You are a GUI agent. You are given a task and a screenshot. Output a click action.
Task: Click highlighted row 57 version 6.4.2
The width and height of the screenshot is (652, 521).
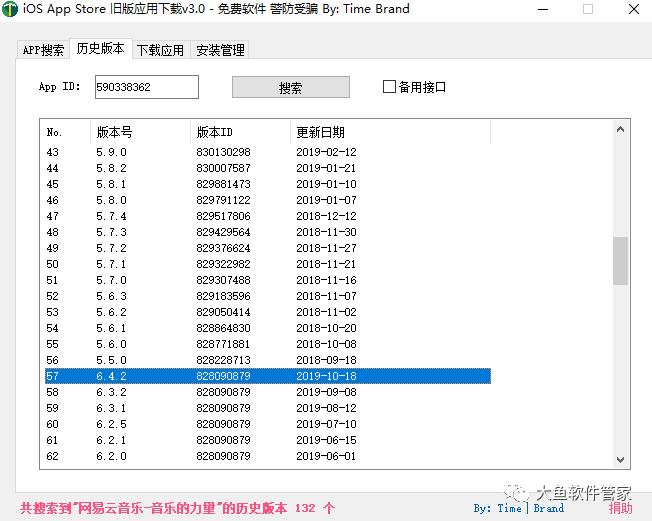[268, 376]
